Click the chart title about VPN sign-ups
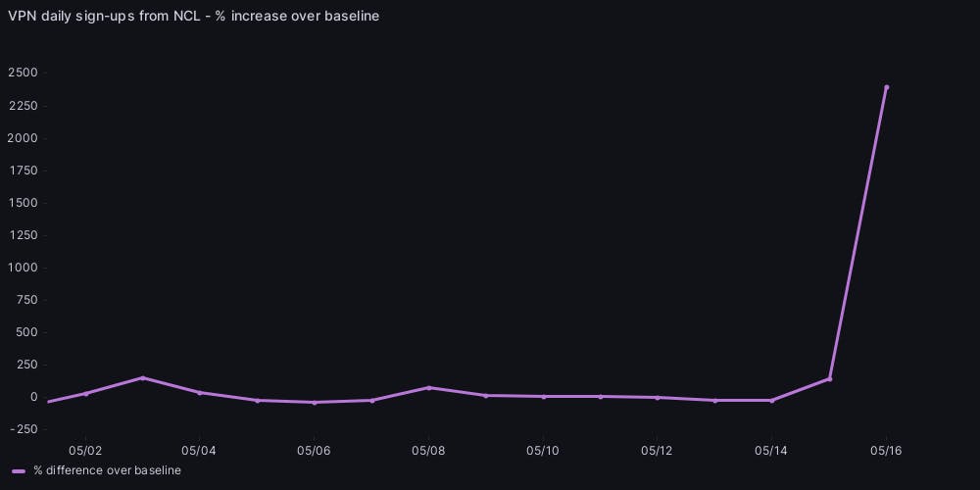This screenshot has width=980, height=490. click(193, 16)
